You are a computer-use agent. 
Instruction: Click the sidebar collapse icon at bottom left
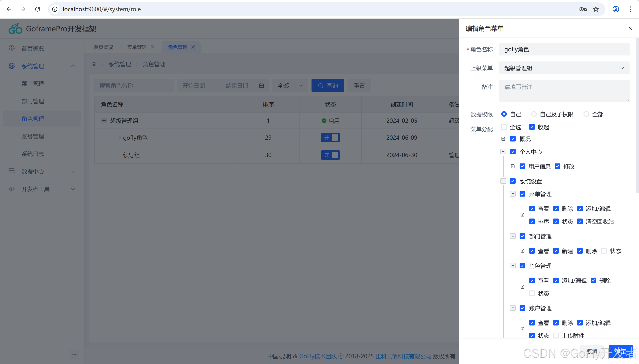coord(74,354)
